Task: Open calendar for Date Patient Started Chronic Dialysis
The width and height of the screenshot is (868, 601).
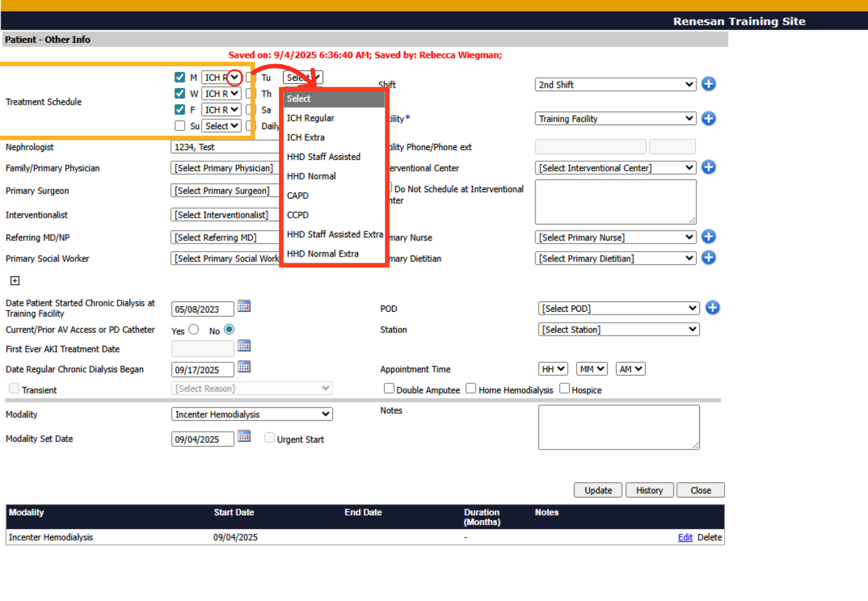Action: tap(244, 306)
